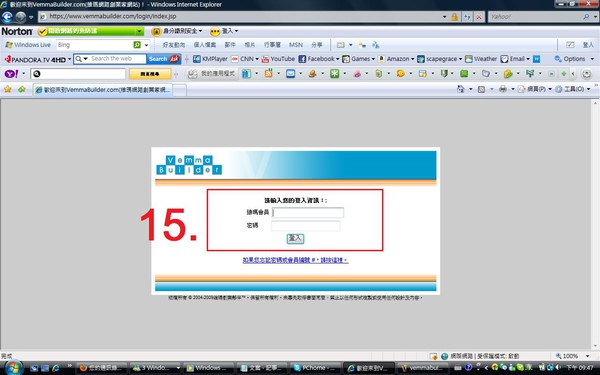Click the Windows Start orb button
This screenshot has width=600, height=375.
click(x=13, y=368)
